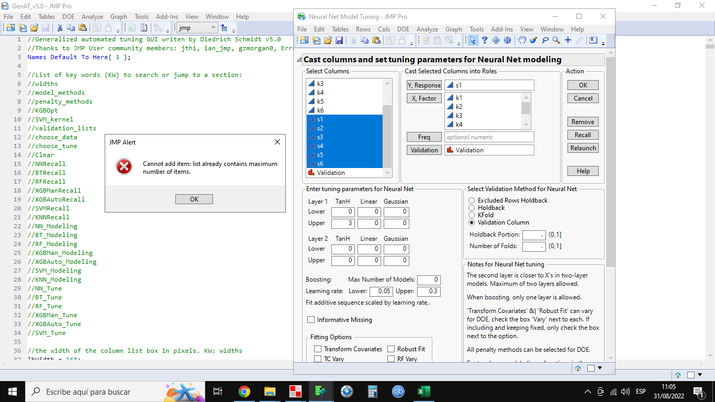Select the arrow cursor tool

[473, 41]
